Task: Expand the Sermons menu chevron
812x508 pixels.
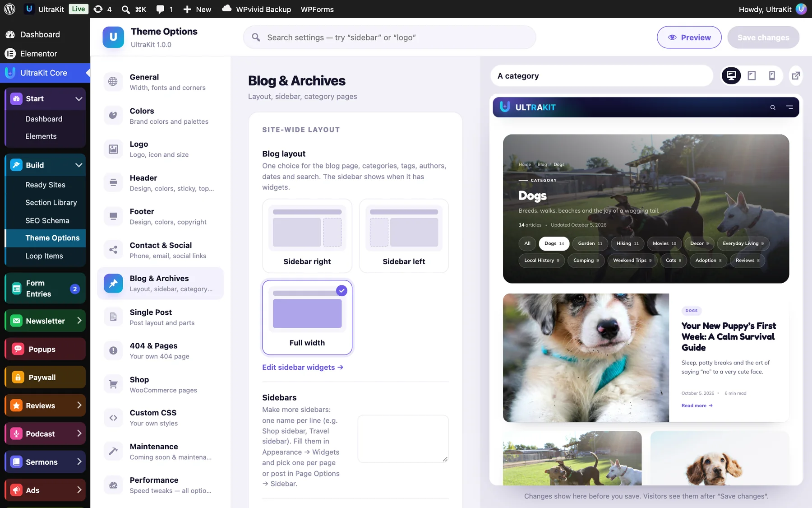Action: [79, 461]
